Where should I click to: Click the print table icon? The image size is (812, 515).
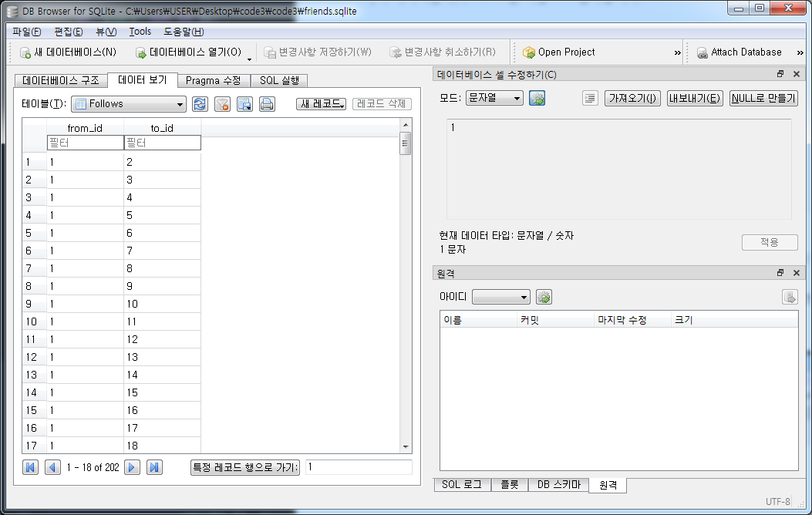click(267, 104)
